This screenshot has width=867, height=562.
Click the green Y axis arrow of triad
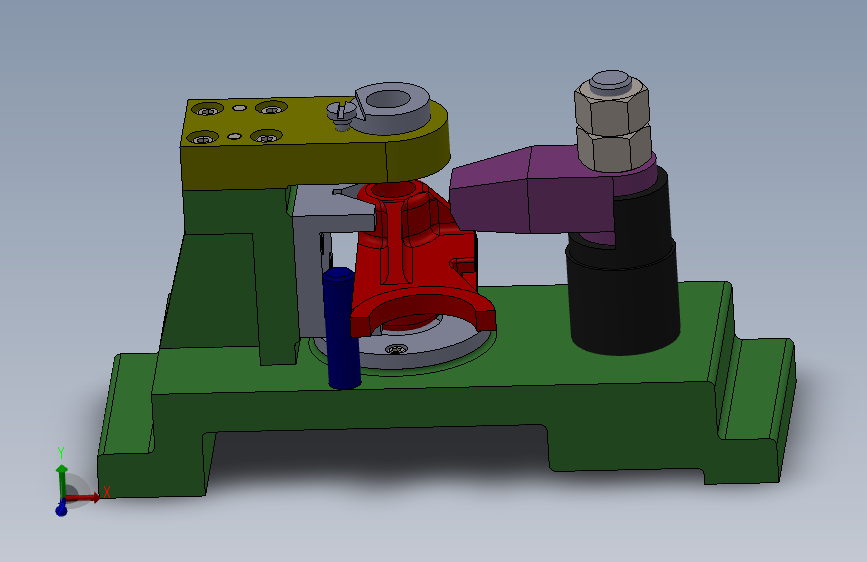click(61, 480)
